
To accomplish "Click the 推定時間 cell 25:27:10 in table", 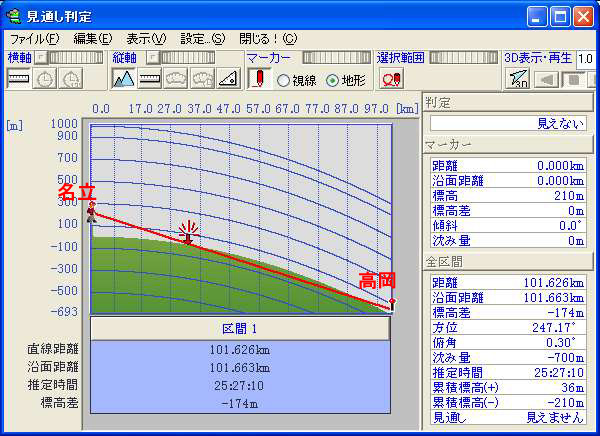I will 239,385.
